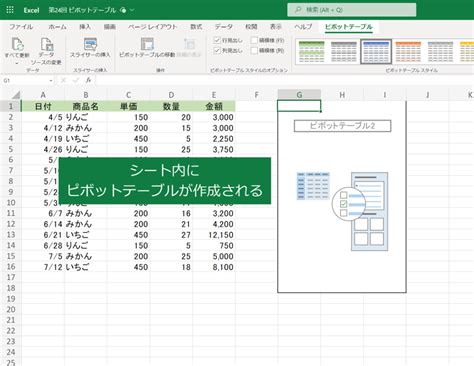
Task: Click the 単価 header cell
Action: (128, 106)
